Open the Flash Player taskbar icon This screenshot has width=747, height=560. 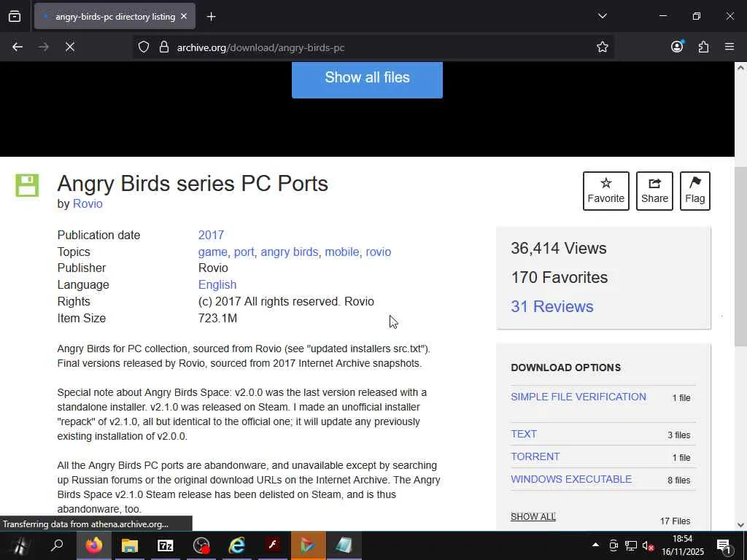[x=273, y=545]
